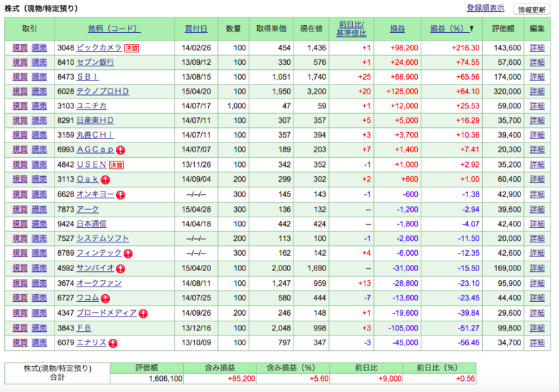Open 丸善CHI stock link
Viewport: 559px width, 392px height.
point(95,135)
